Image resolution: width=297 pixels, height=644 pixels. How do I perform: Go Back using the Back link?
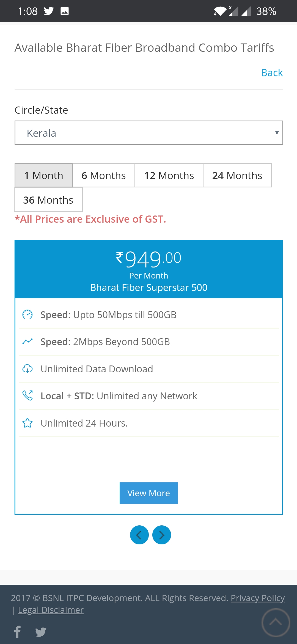pos(272,73)
